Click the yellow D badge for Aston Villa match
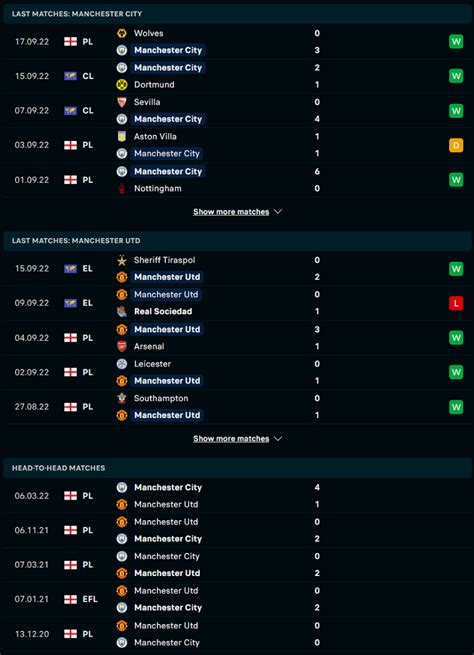This screenshot has width=474, height=655. tap(456, 145)
